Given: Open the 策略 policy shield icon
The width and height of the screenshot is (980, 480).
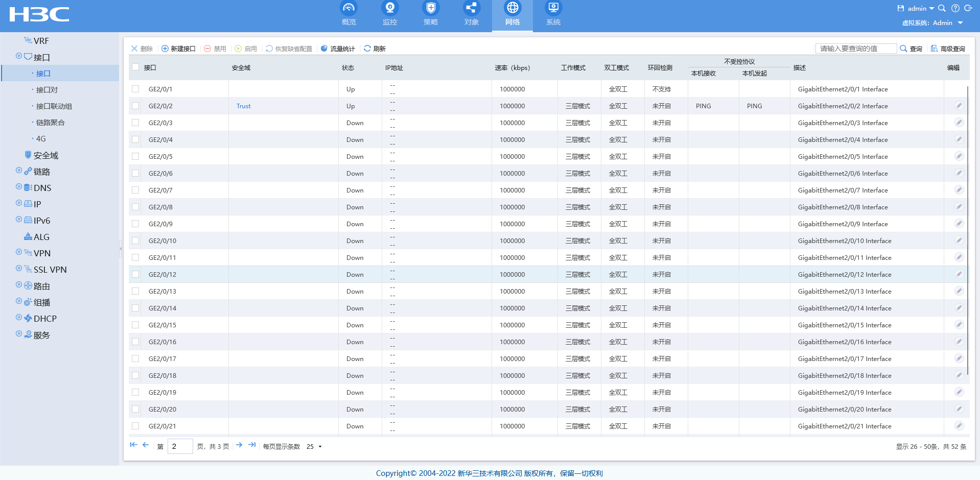Looking at the screenshot, I should pos(431,9).
